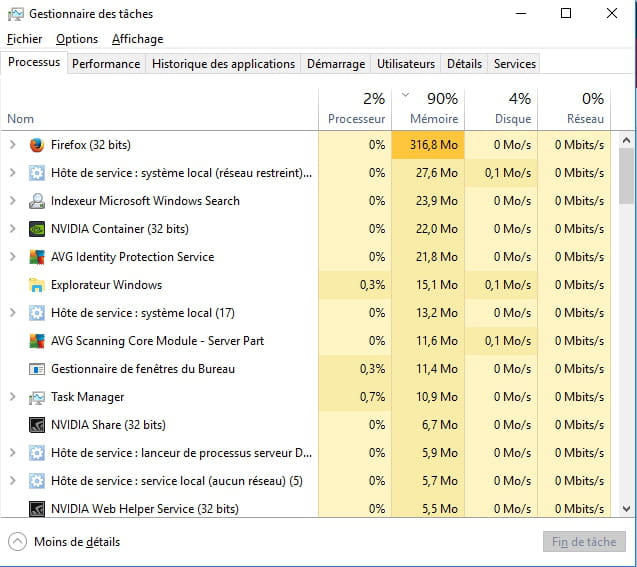Click the Moins de détails circular arrow icon
Image resolution: width=637 pixels, height=567 pixels.
(x=17, y=542)
